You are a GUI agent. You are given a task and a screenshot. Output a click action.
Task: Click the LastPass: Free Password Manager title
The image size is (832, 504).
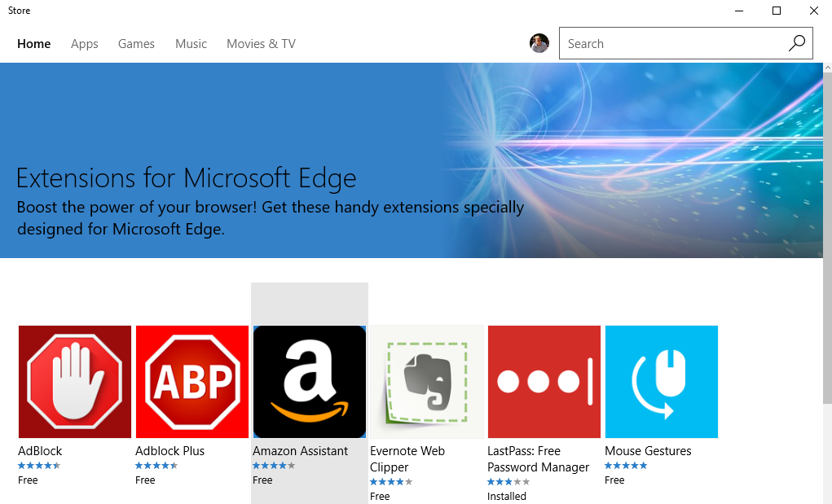pyautogui.click(x=538, y=459)
